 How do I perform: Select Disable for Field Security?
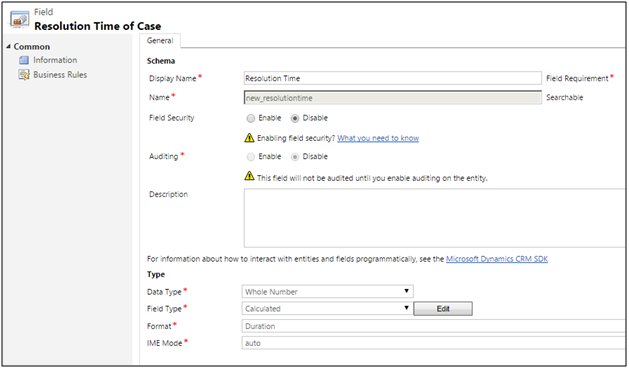pos(295,118)
